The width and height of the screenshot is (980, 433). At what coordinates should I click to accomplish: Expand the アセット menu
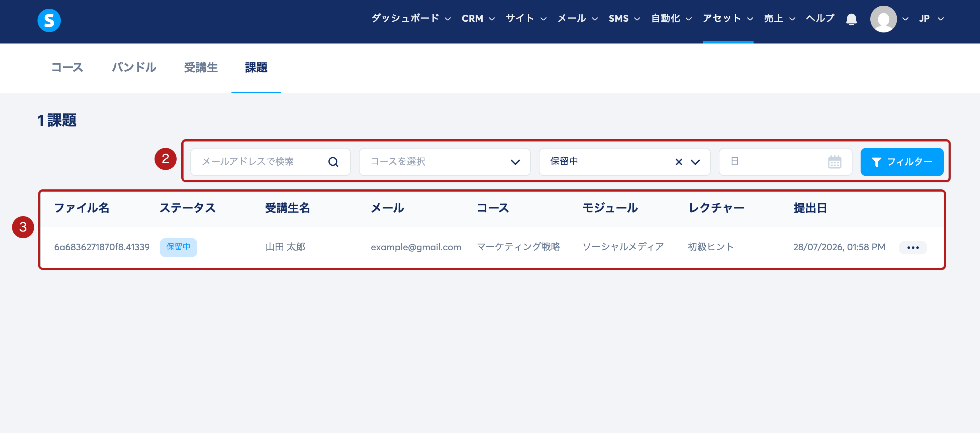(x=728, y=18)
